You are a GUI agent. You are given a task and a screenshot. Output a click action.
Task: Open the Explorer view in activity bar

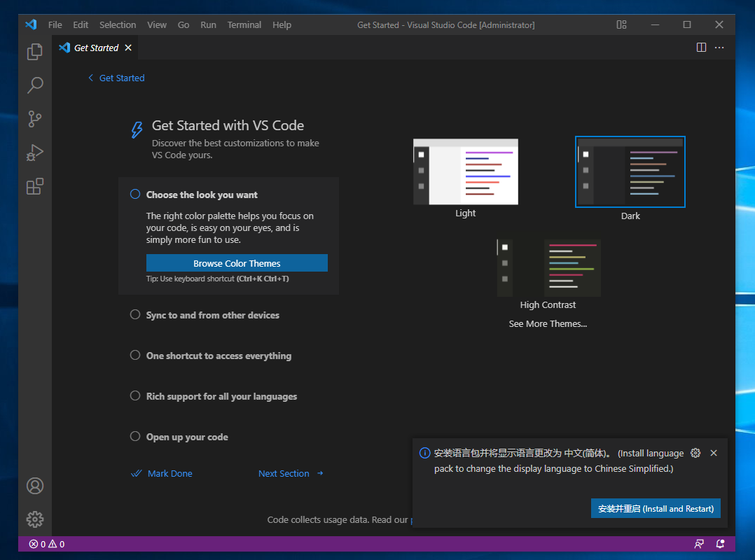(35, 52)
